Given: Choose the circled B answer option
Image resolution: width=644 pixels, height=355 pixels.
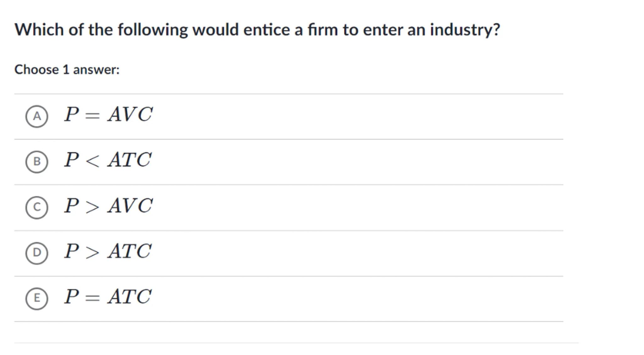Looking at the screenshot, I should [x=37, y=161].
